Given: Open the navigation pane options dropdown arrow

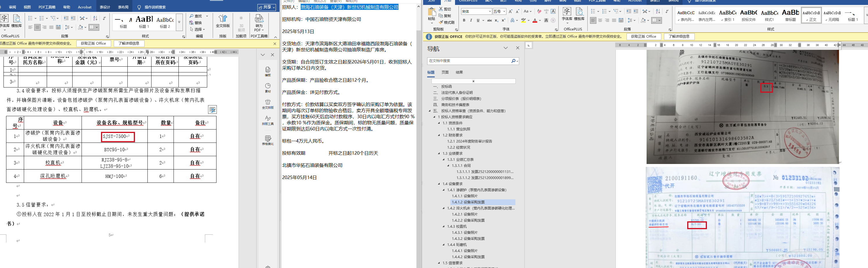Looking at the screenshot, I should (x=506, y=48).
